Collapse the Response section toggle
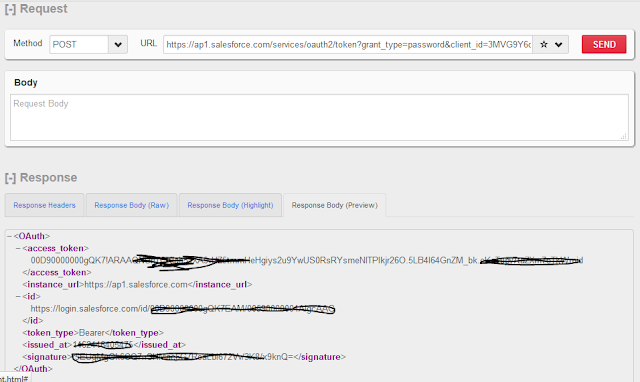 point(10,178)
